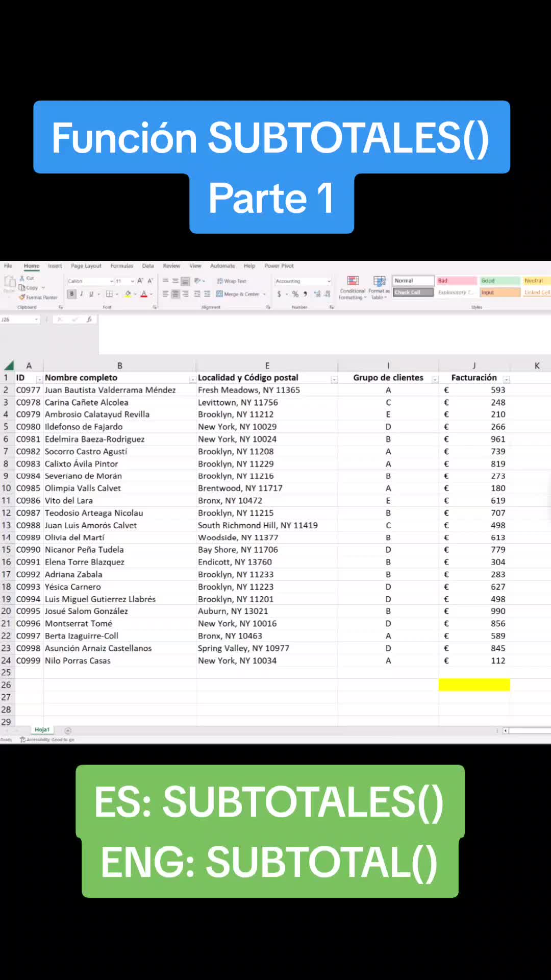
Task: Switch to the Power Pivot tab
Action: coord(279,266)
